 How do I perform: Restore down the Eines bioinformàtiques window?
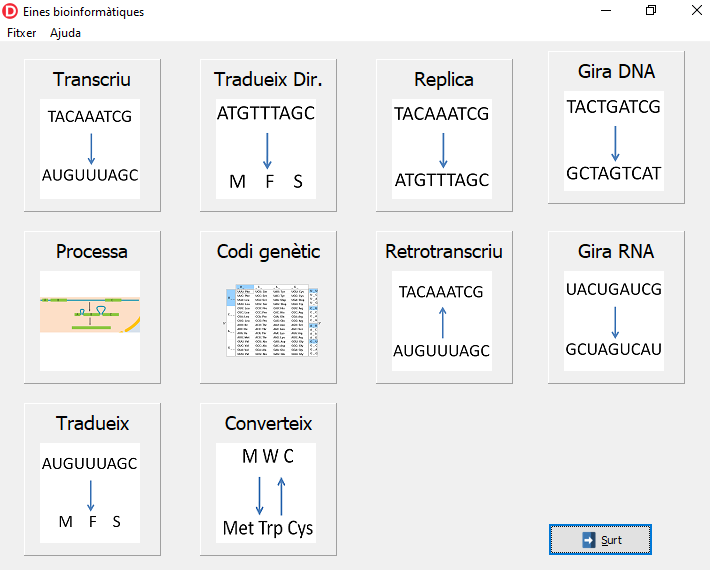coord(651,11)
